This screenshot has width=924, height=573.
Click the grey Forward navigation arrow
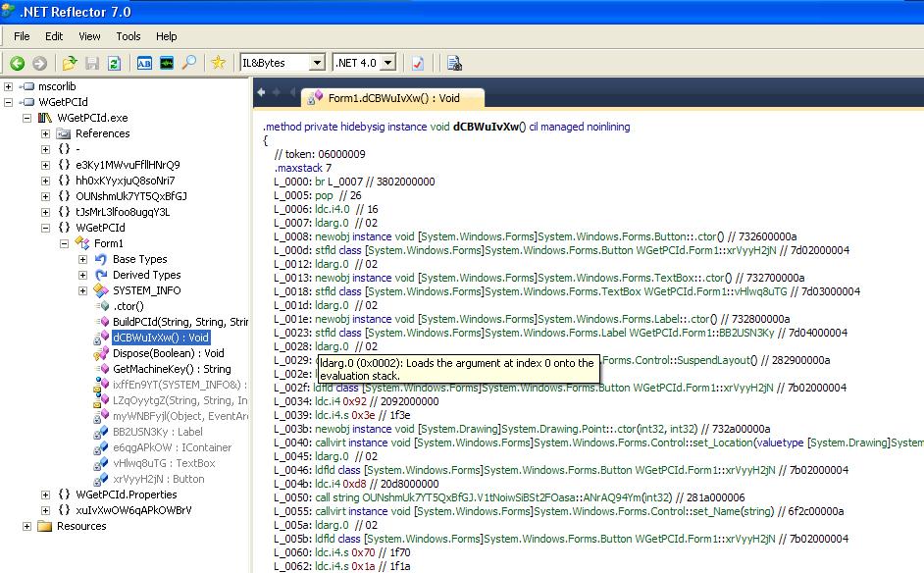[x=39, y=63]
